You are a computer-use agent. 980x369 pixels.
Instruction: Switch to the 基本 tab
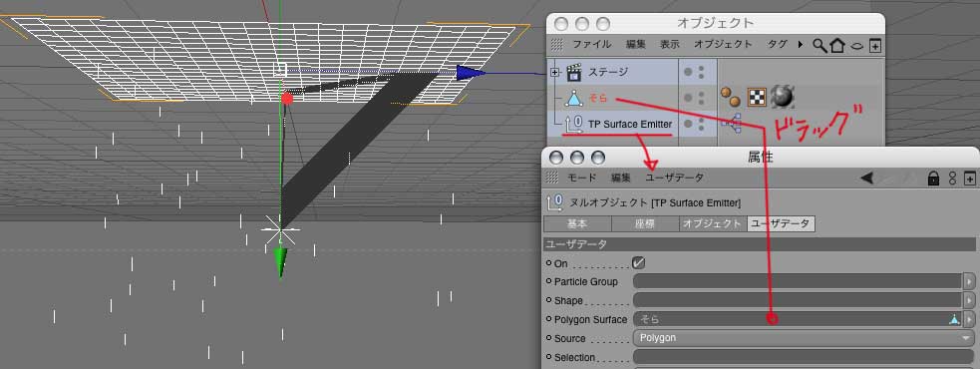tap(577, 224)
